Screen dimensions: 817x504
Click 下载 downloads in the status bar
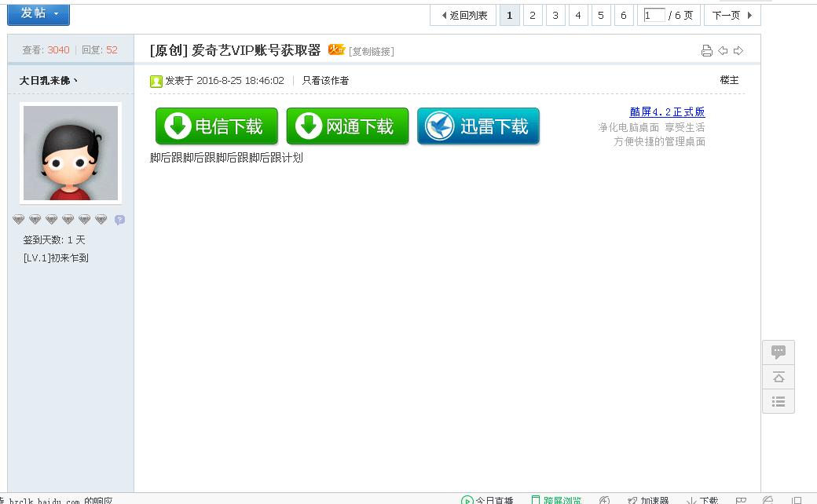pyautogui.click(x=702, y=500)
